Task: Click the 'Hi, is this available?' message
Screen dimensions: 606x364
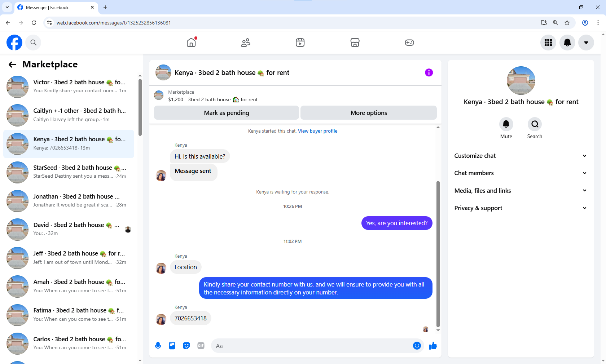Action: (200, 156)
